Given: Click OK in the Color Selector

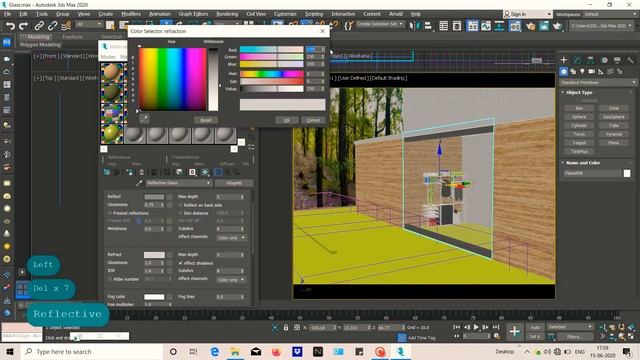Looking at the screenshot, I should coord(287,120).
